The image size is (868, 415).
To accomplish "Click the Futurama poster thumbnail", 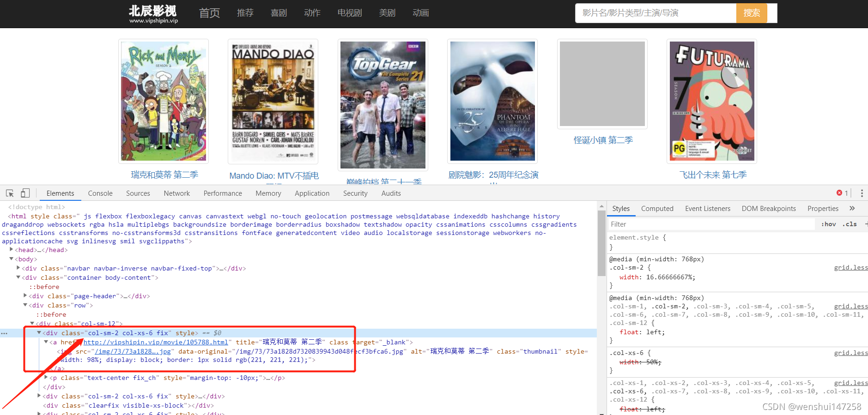I will [712, 101].
